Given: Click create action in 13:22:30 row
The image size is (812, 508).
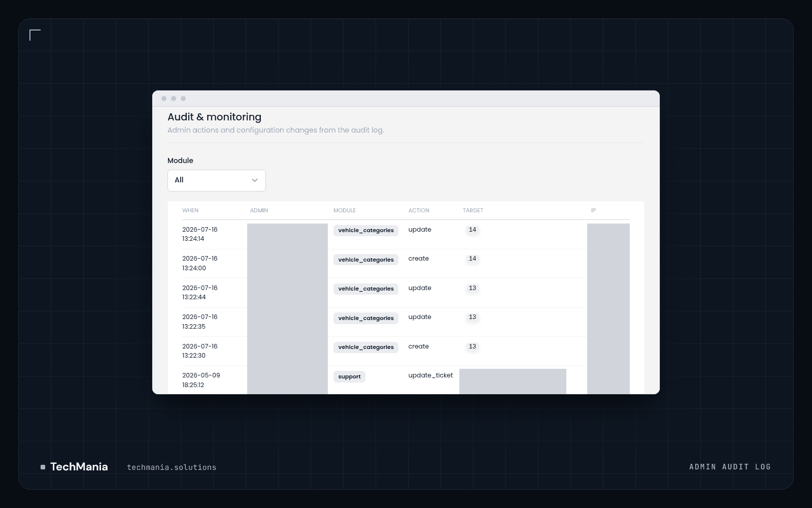Looking at the screenshot, I should (x=419, y=346).
